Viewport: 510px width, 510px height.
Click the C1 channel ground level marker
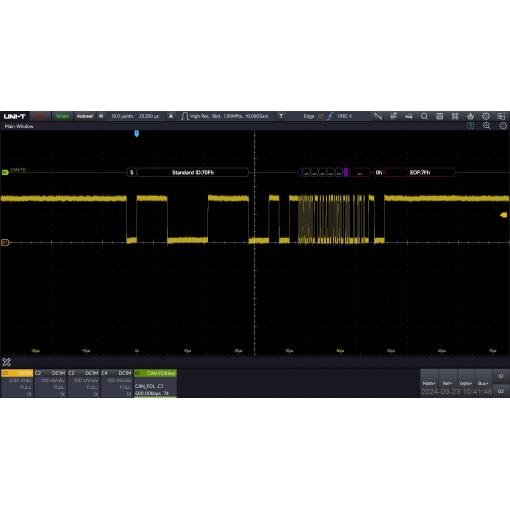(x=5, y=243)
